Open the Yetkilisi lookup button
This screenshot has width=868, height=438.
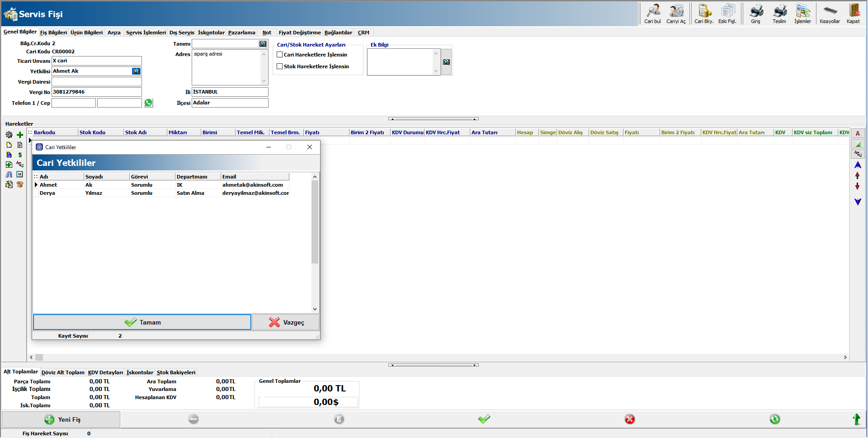pos(136,71)
